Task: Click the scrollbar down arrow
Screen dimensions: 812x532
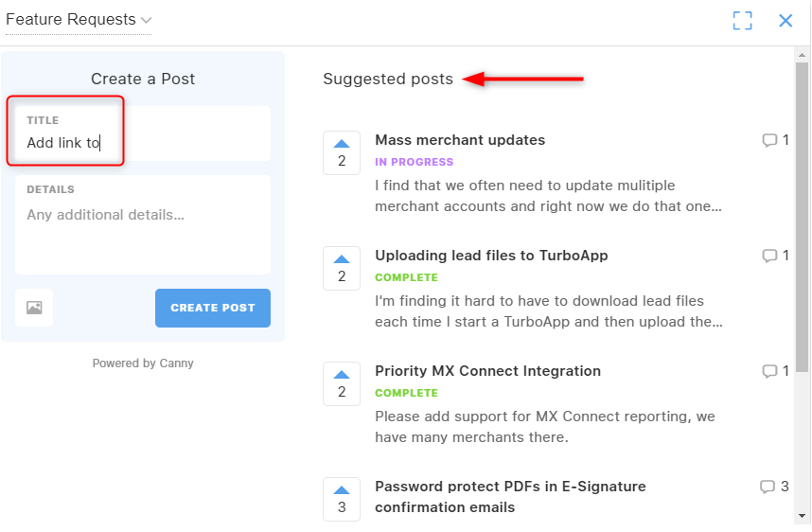Action: [x=802, y=516]
